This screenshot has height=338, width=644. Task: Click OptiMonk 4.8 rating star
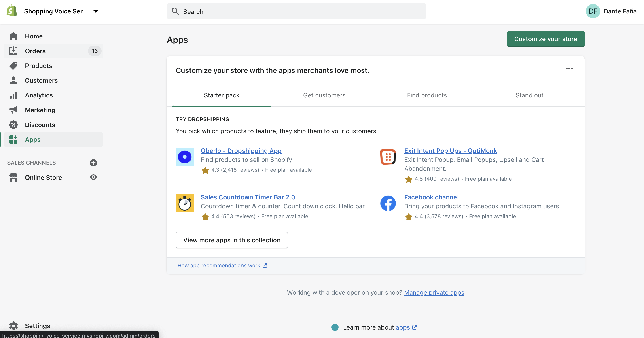pyautogui.click(x=409, y=179)
